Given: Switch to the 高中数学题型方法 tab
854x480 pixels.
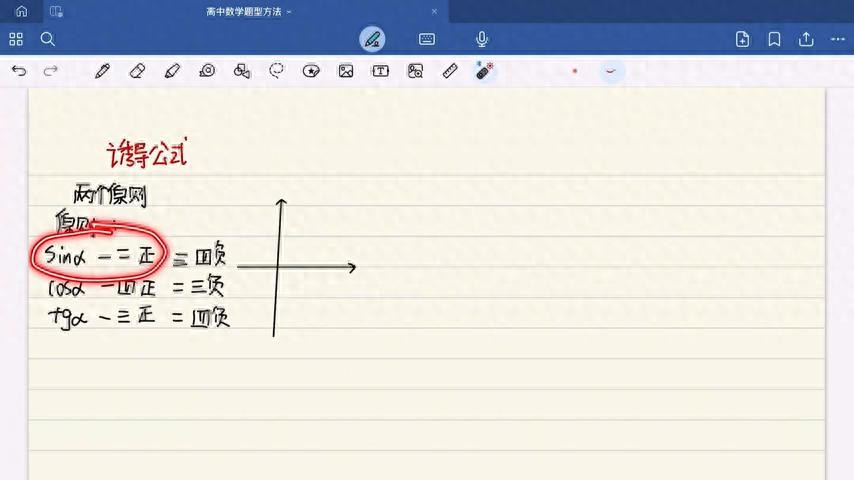Looking at the screenshot, I should click(x=243, y=12).
